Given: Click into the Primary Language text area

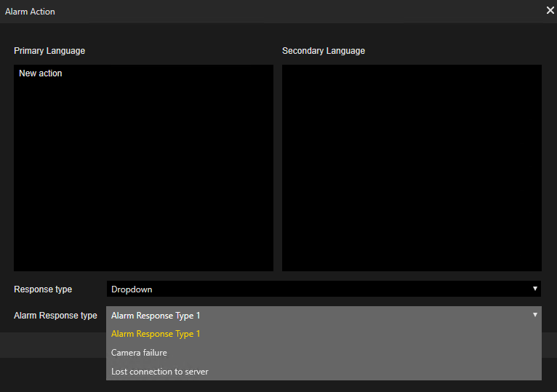Looking at the screenshot, I should (143, 168).
